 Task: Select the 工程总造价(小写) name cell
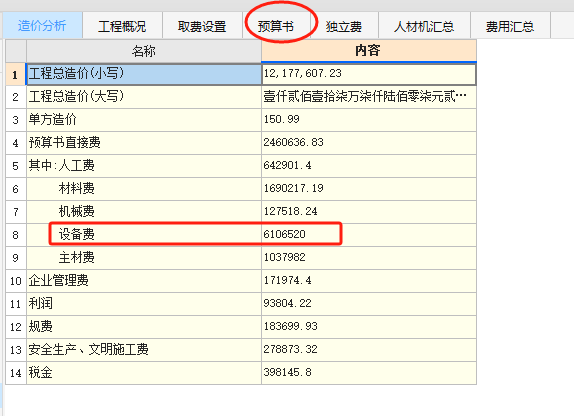point(144,74)
